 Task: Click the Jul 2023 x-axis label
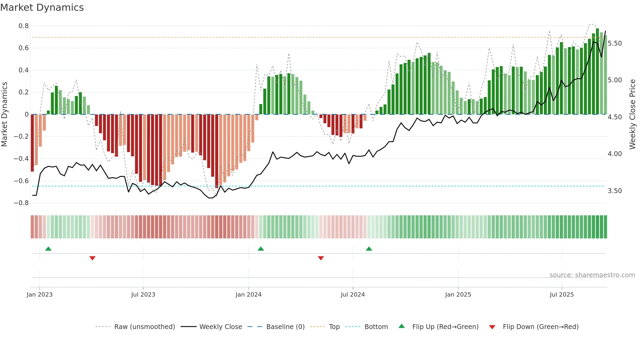143,294
